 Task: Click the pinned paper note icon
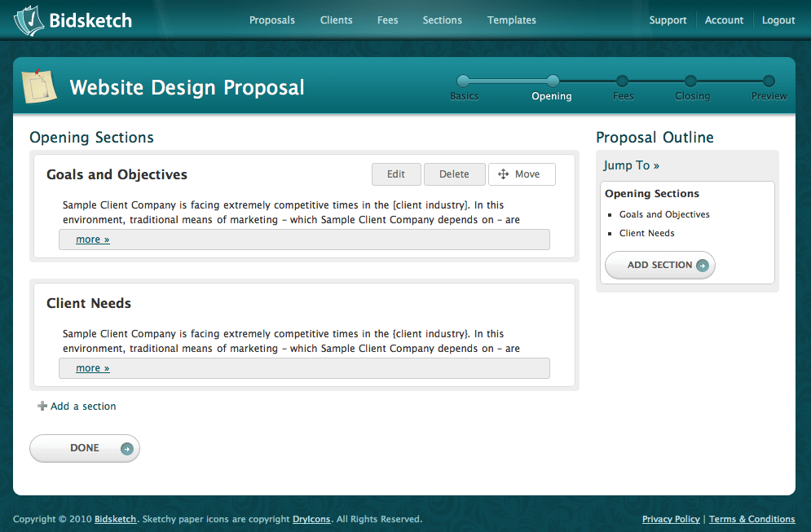point(38,86)
